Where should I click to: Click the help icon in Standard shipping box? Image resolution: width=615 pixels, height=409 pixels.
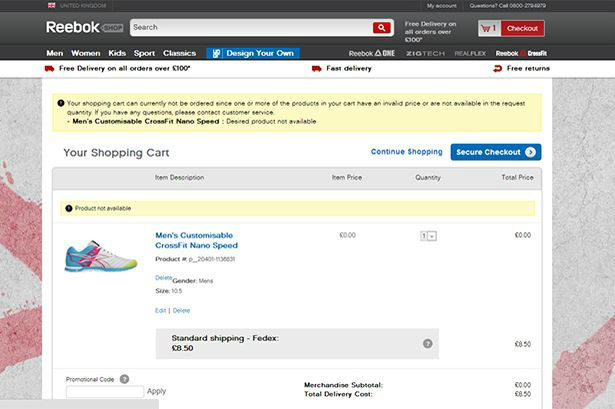[x=428, y=344]
